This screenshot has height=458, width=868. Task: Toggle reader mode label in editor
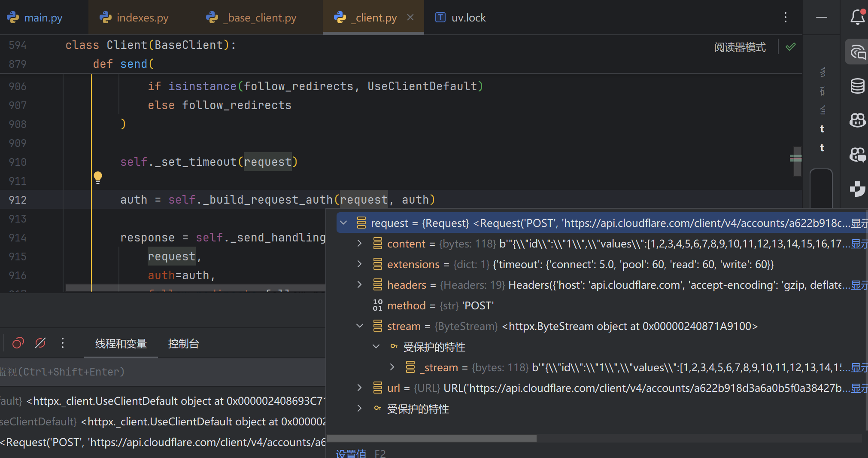[740, 47]
